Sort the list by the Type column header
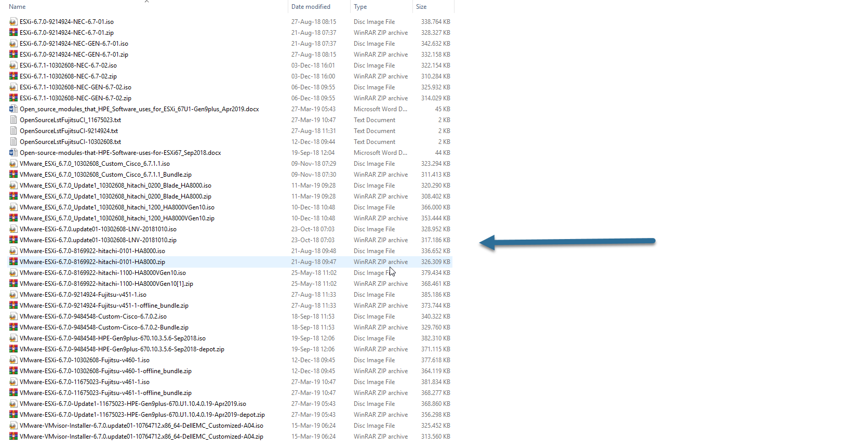This screenshot has height=448, width=868. pos(360,7)
